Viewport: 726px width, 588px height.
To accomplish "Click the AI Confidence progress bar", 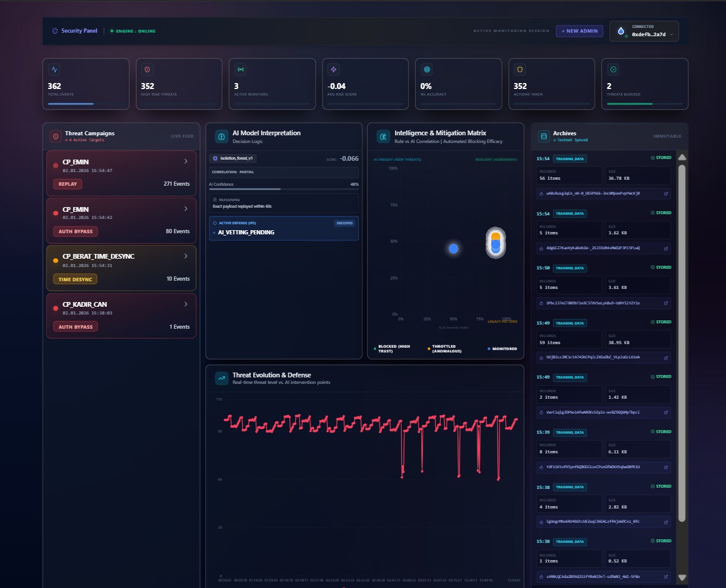I will (284, 189).
